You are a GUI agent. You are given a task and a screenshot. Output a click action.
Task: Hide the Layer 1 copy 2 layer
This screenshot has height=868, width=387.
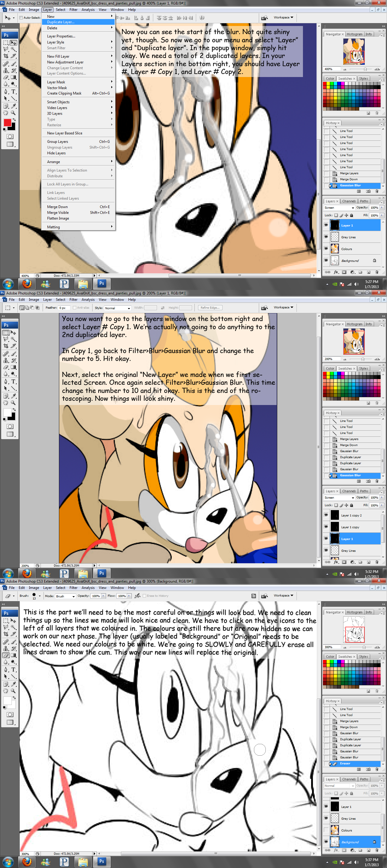point(326,515)
